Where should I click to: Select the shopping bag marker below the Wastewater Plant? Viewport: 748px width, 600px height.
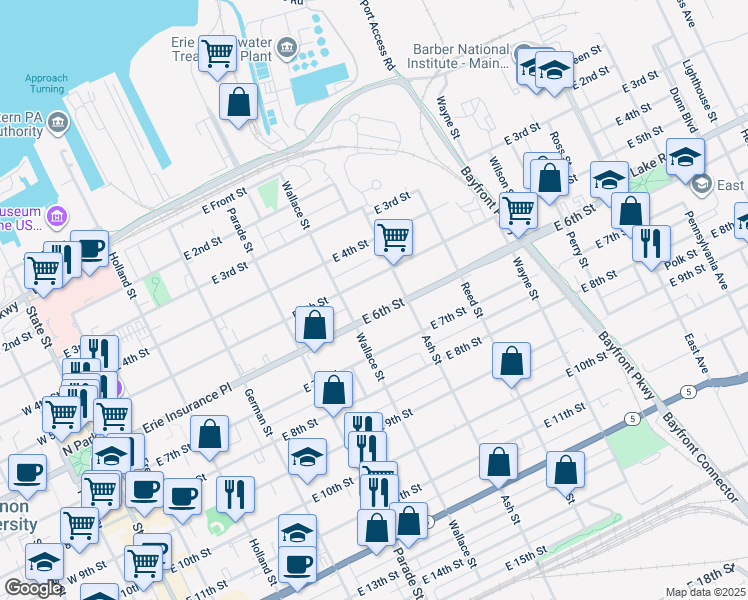click(x=239, y=102)
